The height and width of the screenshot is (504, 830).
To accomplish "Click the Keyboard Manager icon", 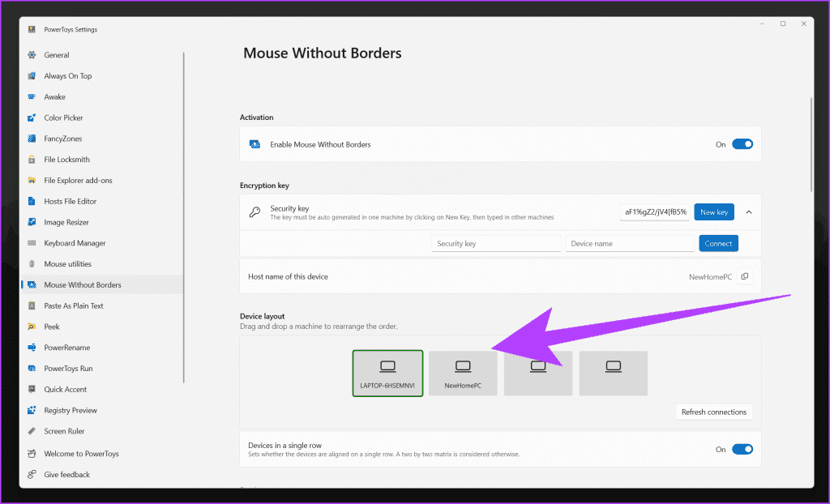I will coord(32,243).
